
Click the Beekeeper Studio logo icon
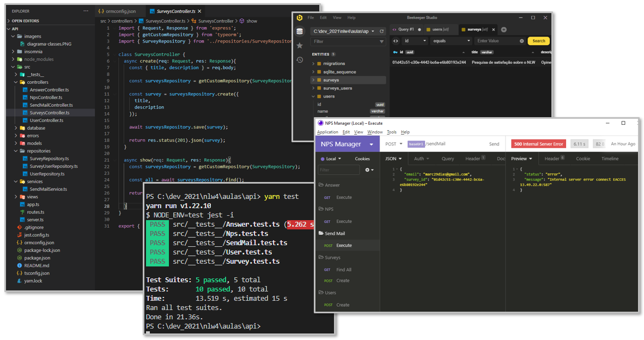[x=300, y=17]
